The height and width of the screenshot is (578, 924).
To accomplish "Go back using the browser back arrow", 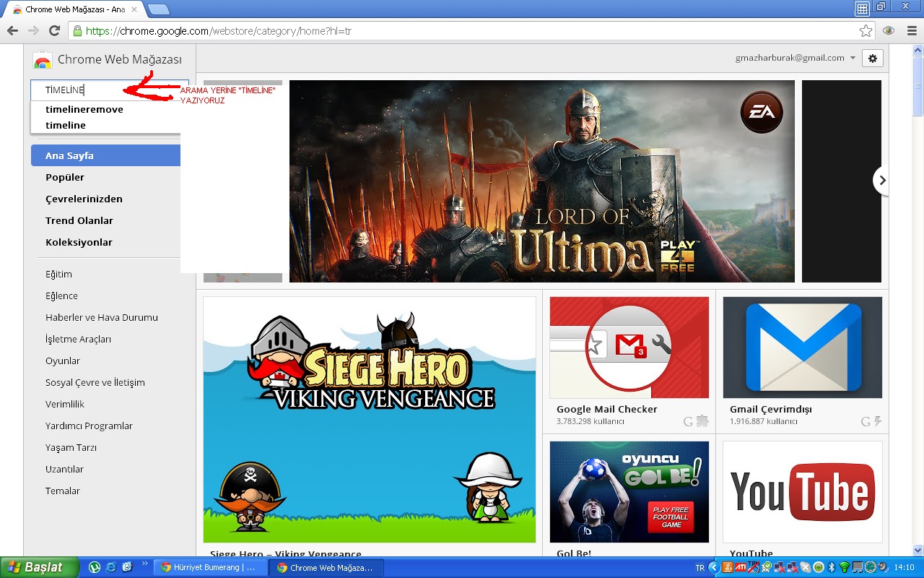I will click(12, 30).
